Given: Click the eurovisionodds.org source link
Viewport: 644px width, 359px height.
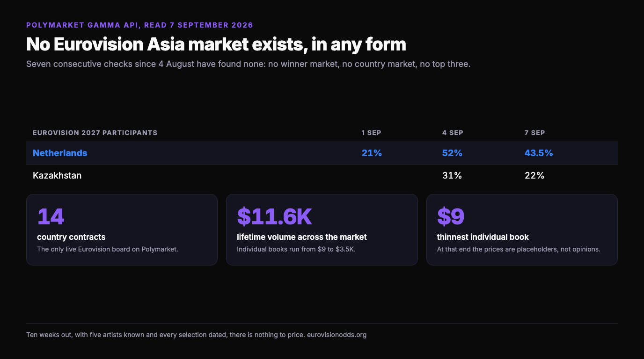Looking at the screenshot, I should click(337, 335).
